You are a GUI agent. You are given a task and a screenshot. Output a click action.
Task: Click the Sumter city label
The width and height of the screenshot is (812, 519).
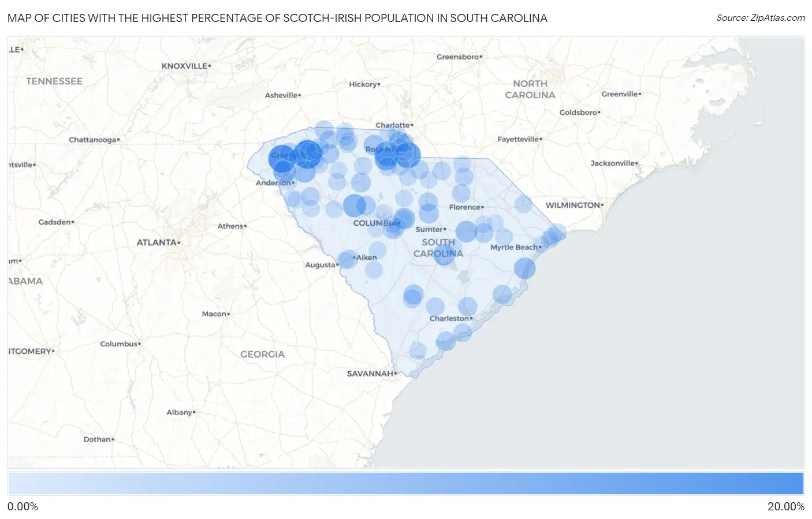(x=429, y=229)
